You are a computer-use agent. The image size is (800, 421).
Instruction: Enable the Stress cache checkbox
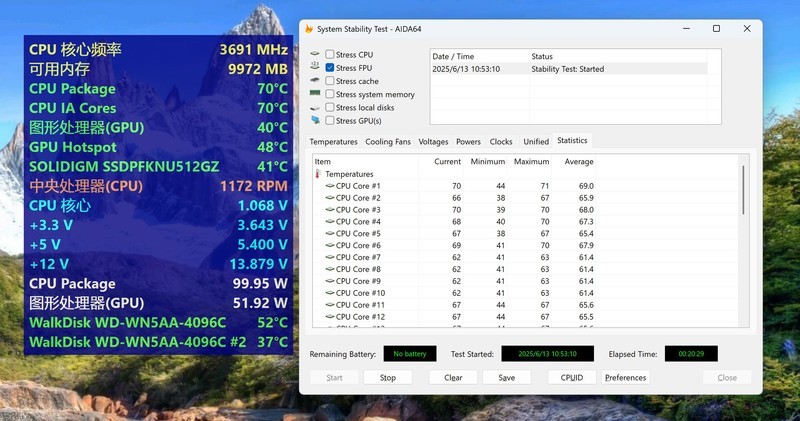(x=330, y=81)
